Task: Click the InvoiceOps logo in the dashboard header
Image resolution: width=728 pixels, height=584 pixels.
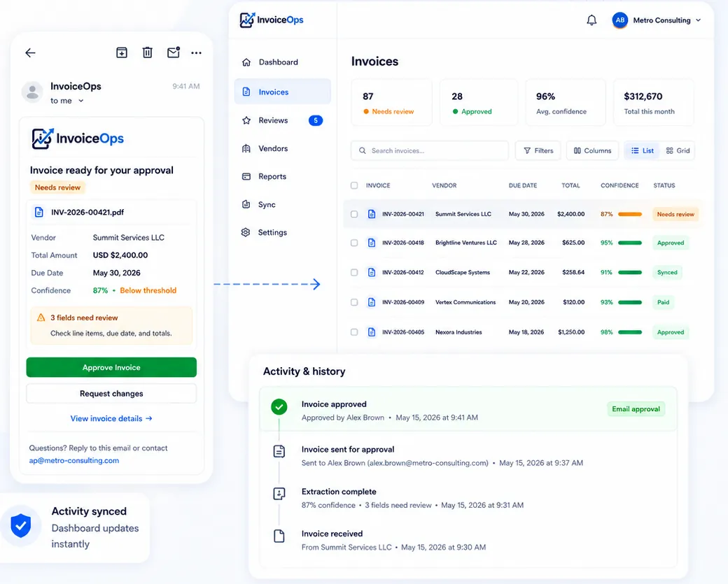Action: pyautogui.click(x=272, y=20)
